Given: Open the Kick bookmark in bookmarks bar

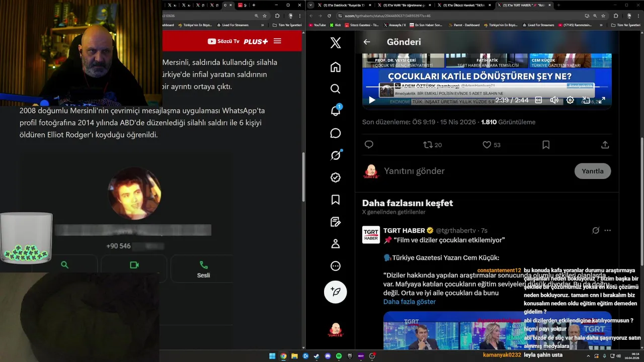Looking at the screenshot, I should tap(335, 25).
